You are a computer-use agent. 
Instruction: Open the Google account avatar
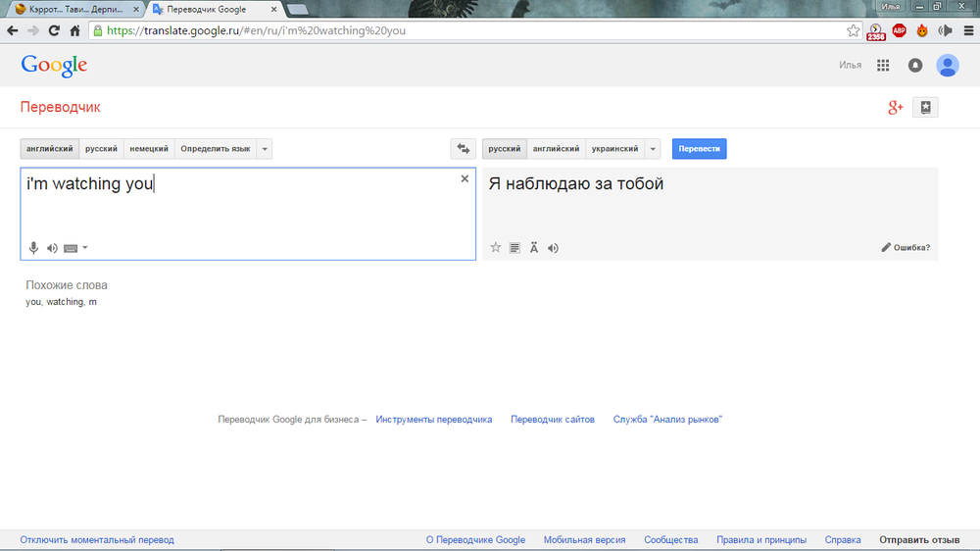click(948, 65)
